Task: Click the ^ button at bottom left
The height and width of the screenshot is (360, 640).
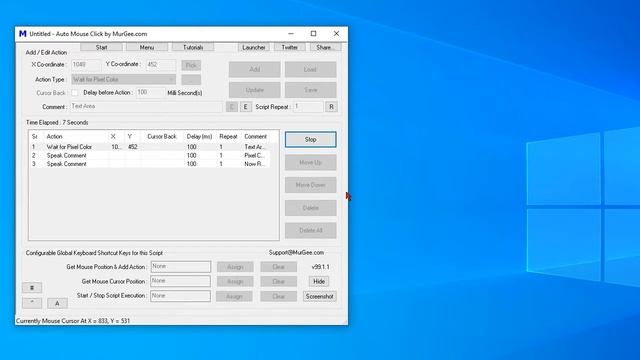Action: pos(32,303)
